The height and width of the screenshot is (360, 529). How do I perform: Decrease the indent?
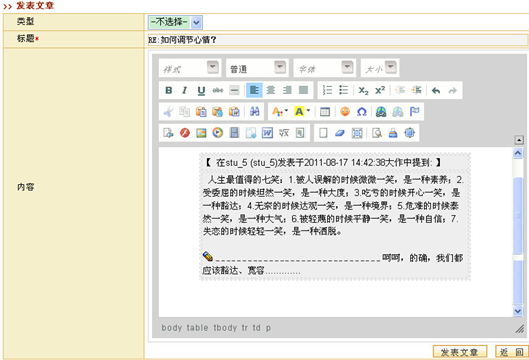[400, 90]
